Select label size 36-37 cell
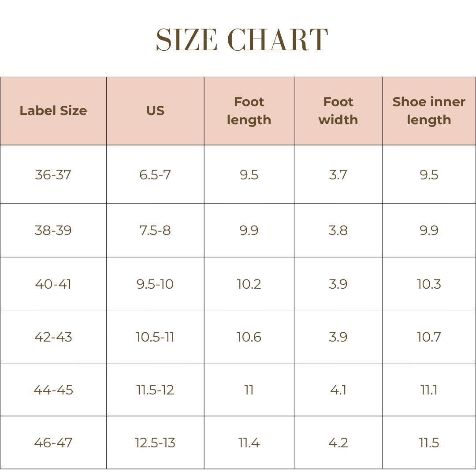Image resolution: width=476 pixels, height=476 pixels. 53,175
